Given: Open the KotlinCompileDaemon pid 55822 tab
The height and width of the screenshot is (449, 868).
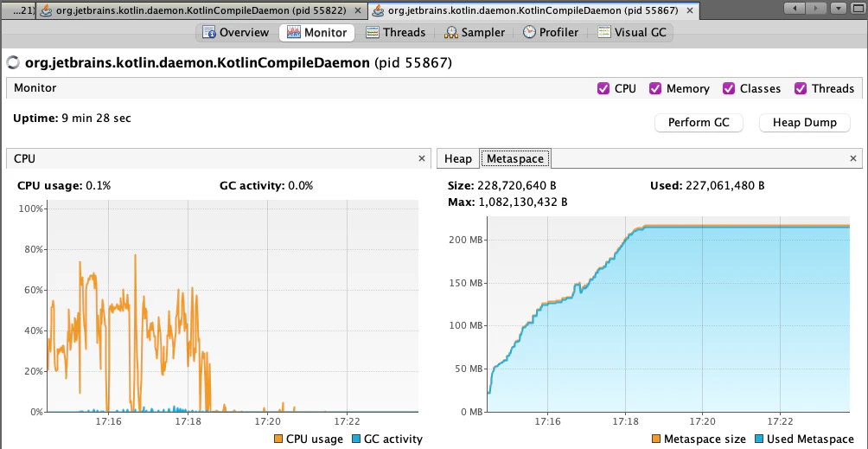Looking at the screenshot, I should [x=202, y=10].
